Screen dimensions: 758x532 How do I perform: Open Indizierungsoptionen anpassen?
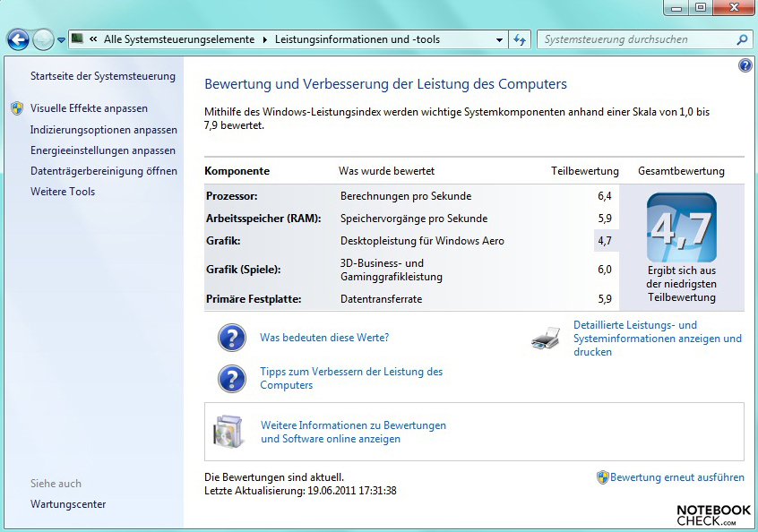coord(103,130)
